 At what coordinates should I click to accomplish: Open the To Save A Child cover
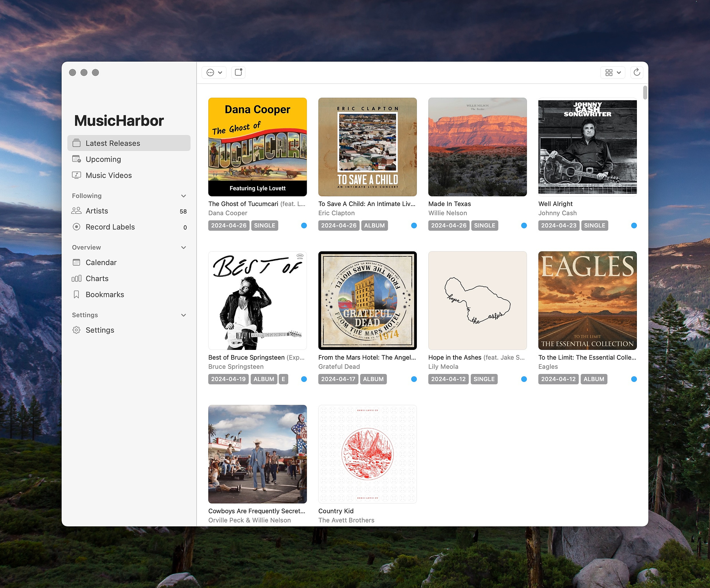[367, 147]
